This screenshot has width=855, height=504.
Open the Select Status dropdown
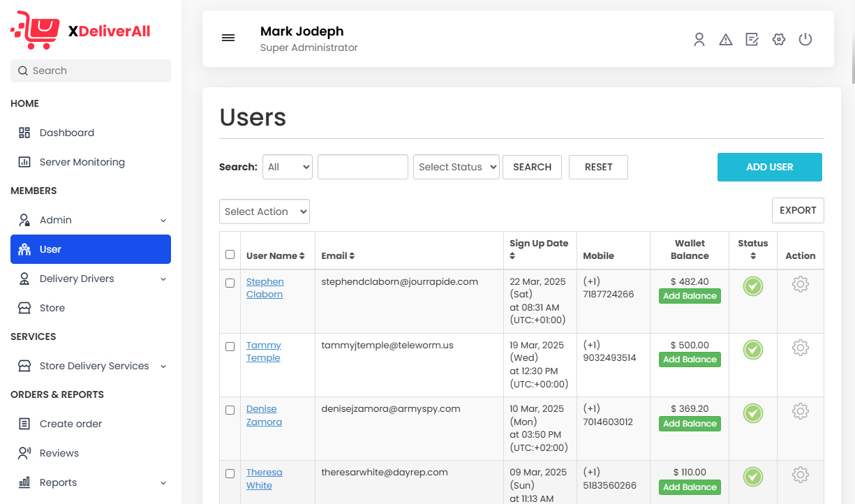[456, 167]
